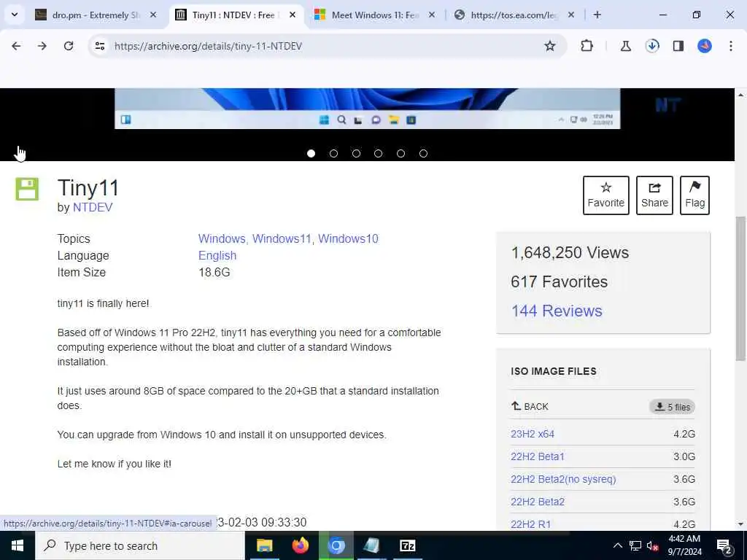Click the archive.org URL address bar
This screenshot has height=560, width=747.
point(326,46)
